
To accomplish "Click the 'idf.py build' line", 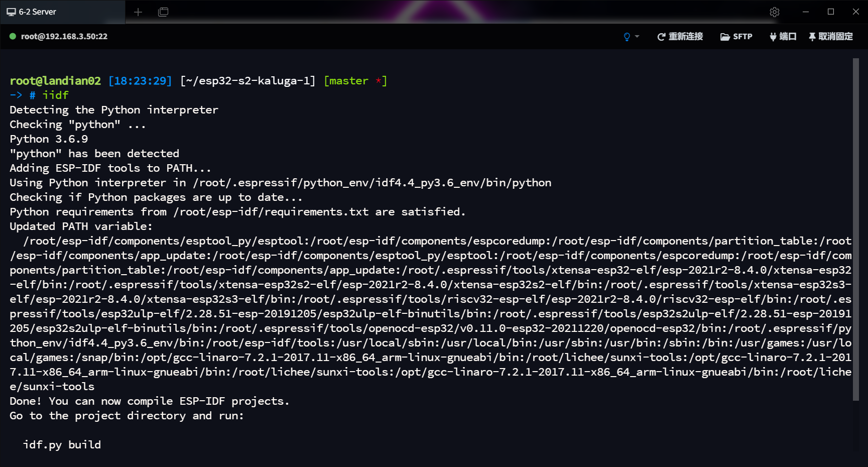I will pos(62,445).
